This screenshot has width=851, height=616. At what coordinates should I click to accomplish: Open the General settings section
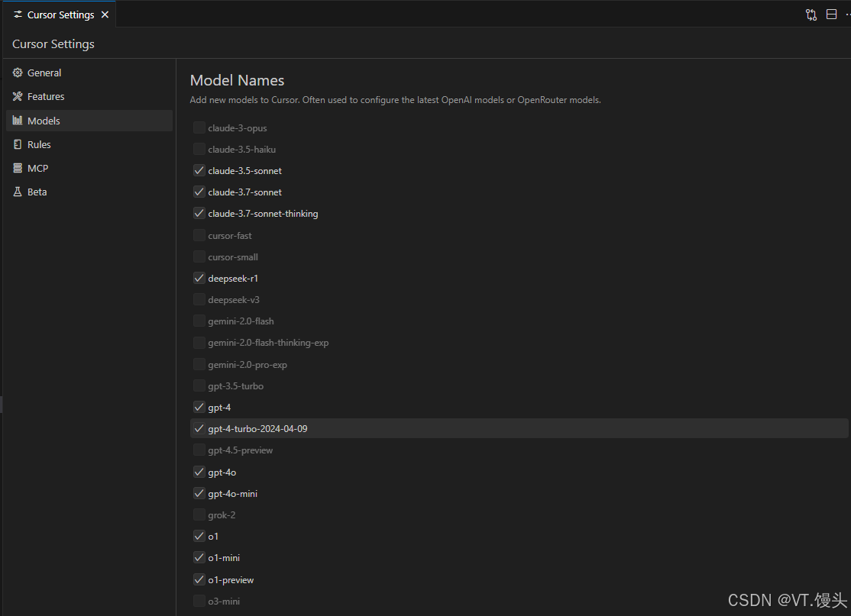[89, 73]
